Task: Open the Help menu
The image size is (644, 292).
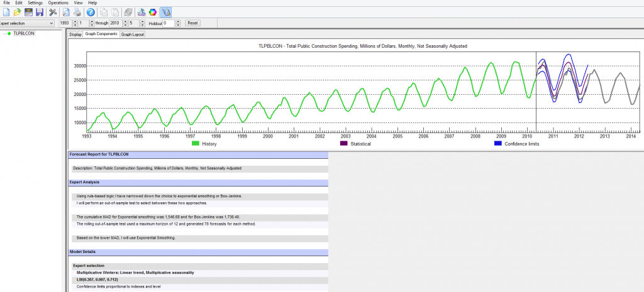Action: coord(93,3)
